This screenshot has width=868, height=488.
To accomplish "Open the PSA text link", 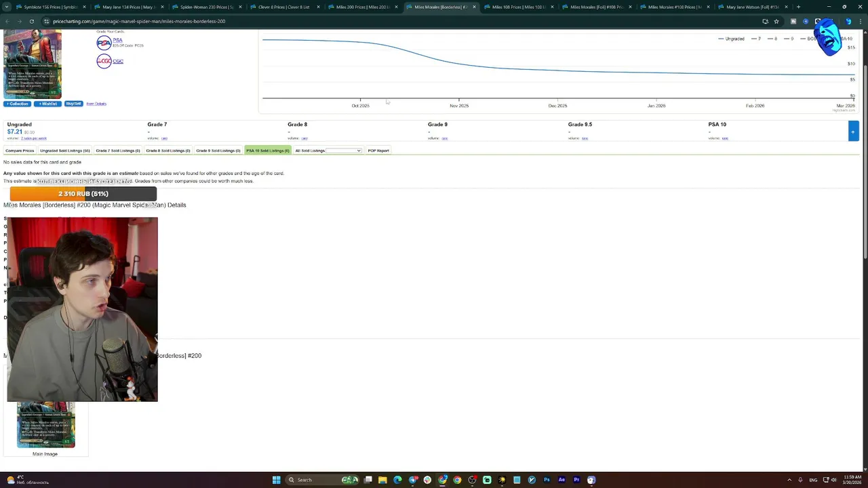I will coord(118,40).
